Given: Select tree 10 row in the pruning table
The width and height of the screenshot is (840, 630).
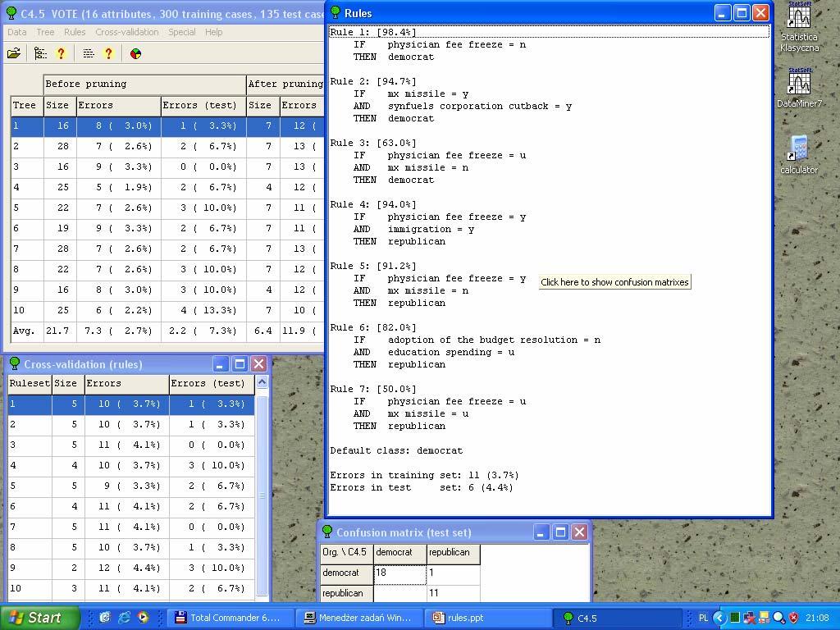Looking at the screenshot, I should (x=167, y=310).
